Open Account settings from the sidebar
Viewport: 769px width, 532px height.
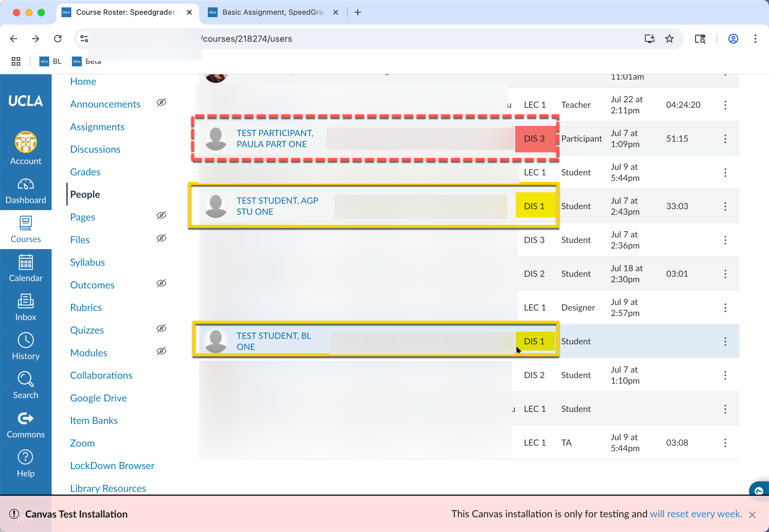point(26,147)
